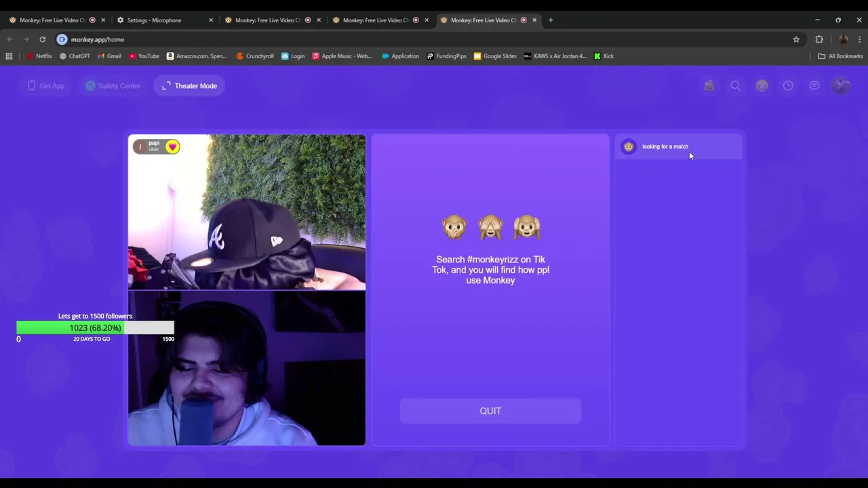Enable Theater Mode
868x488 pixels.
click(x=189, y=86)
